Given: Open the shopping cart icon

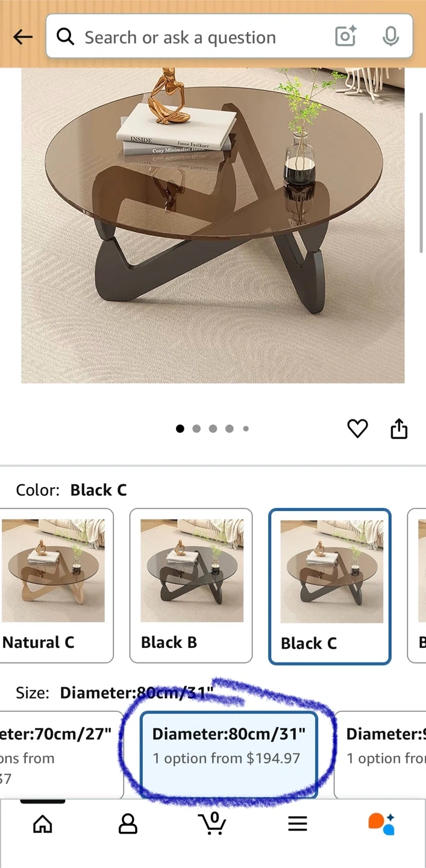Looking at the screenshot, I should coord(212,823).
